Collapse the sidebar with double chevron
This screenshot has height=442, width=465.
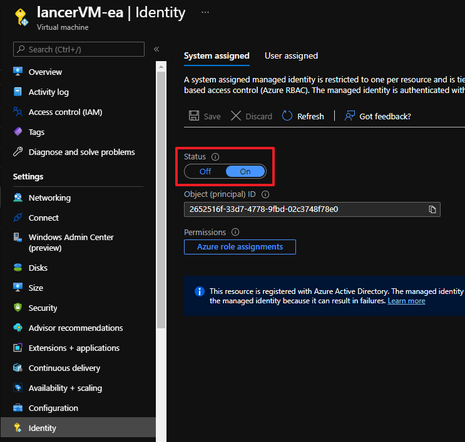[x=156, y=49]
